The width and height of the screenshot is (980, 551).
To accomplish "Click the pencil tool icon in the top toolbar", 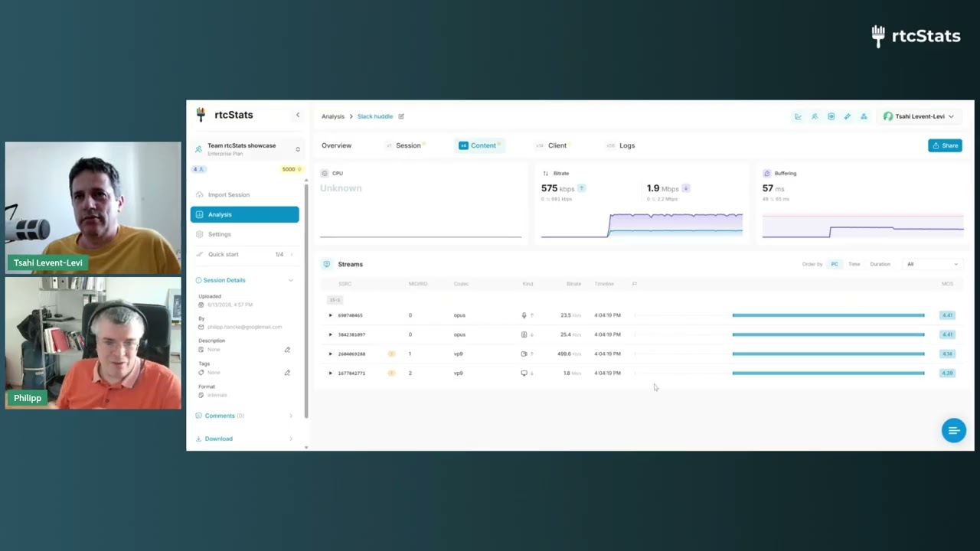I will pyautogui.click(x=848, y=116).
